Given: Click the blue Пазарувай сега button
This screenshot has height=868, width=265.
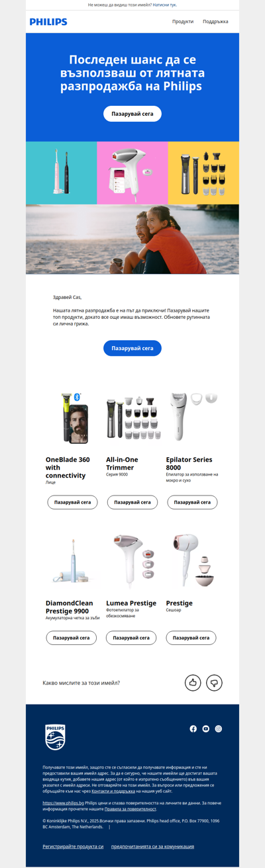Looking at the screenshot, I should click(132, 348).
